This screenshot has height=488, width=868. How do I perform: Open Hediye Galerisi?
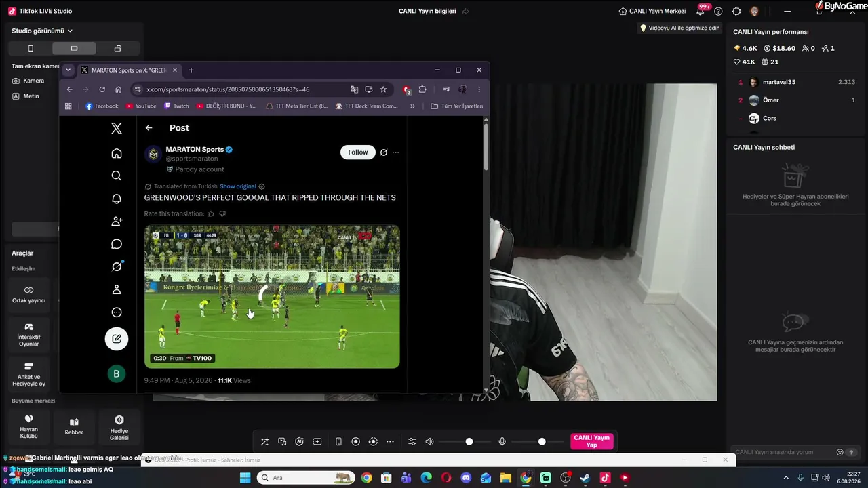pyautogui.click(x=119, y=427)
